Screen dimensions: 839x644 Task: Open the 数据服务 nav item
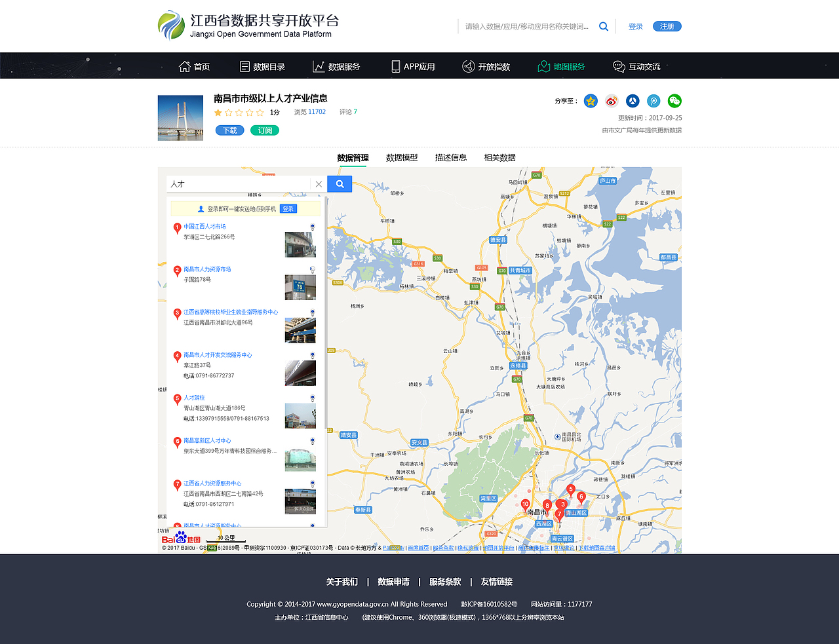tap(336, 66)
